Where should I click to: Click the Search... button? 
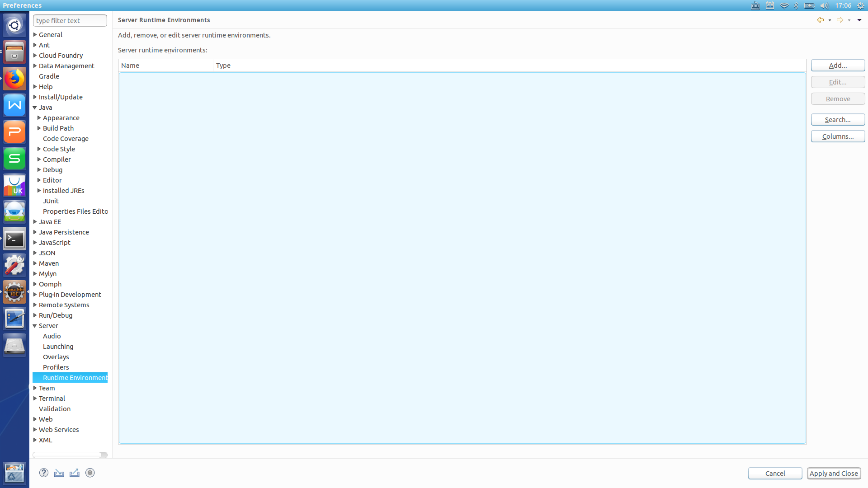pos(838,120)
